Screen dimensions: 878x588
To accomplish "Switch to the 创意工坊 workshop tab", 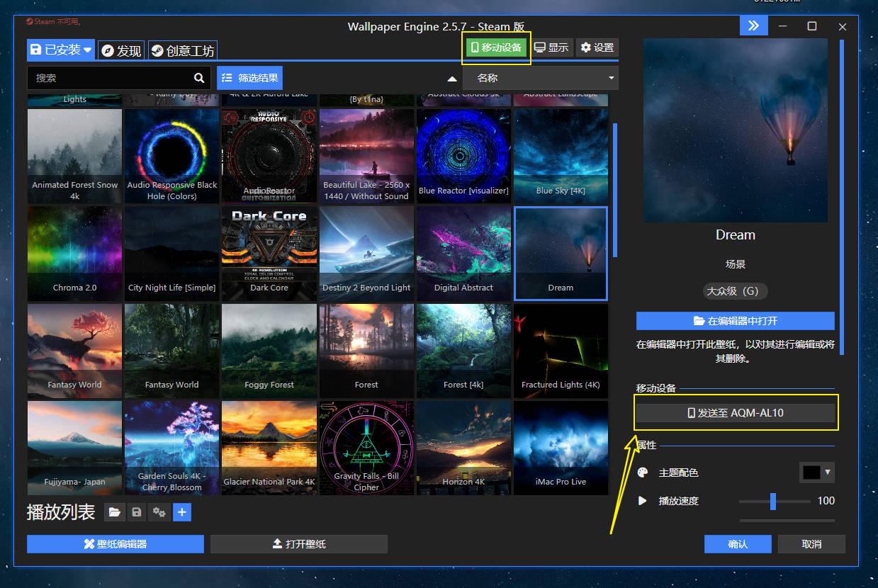I will [x=182, y=51].
